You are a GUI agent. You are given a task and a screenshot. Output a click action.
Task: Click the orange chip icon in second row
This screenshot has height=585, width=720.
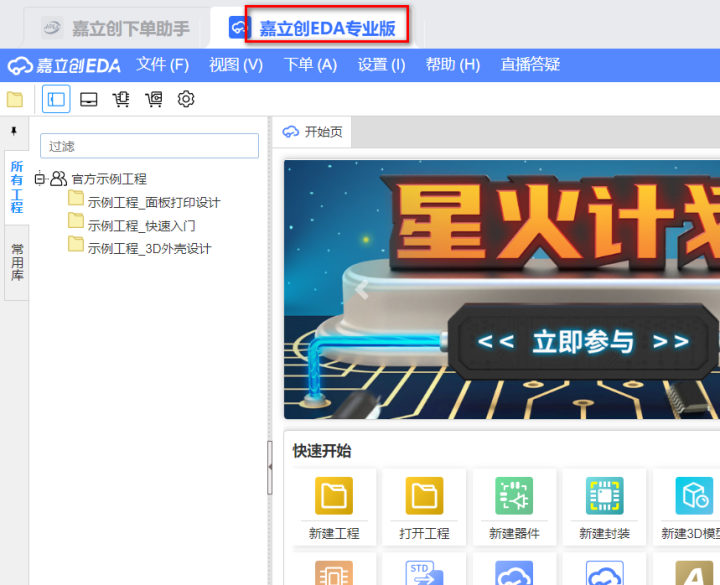(334, 573)
